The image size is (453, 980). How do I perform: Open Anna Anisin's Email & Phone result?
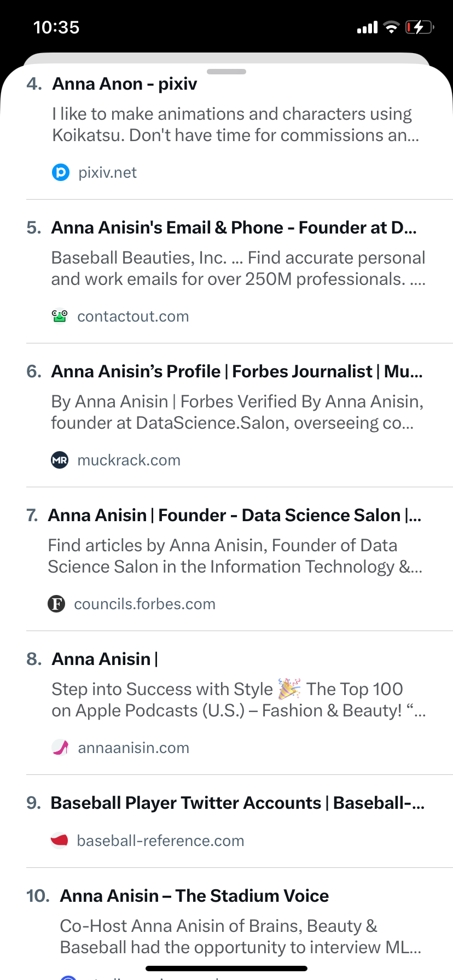point(234,228)
